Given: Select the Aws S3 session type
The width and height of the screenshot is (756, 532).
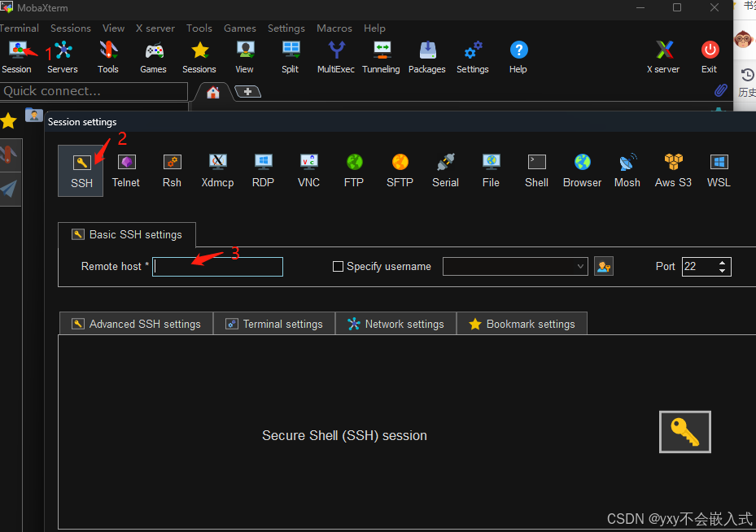Looking at the screenshot, I should tap(673, 171).
